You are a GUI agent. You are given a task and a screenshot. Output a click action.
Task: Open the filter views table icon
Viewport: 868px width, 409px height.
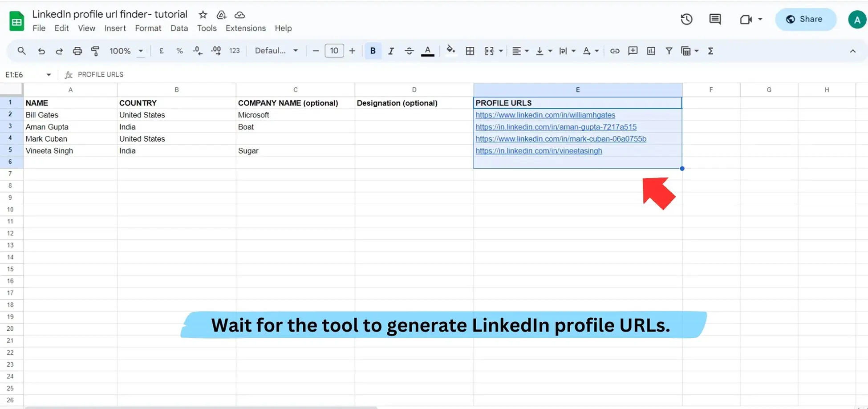click(686, 51)
